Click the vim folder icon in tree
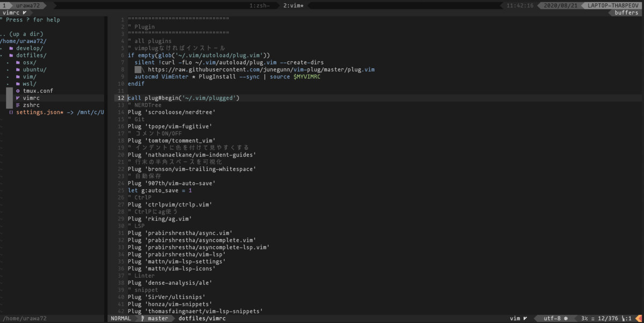The image size is (644, 323). [x=18, y=77]
